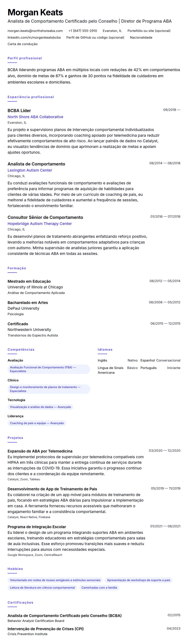Select the Projetos section heading
Image resolution: width=188 pixels, height=644 pixels.
coord(15,438)
